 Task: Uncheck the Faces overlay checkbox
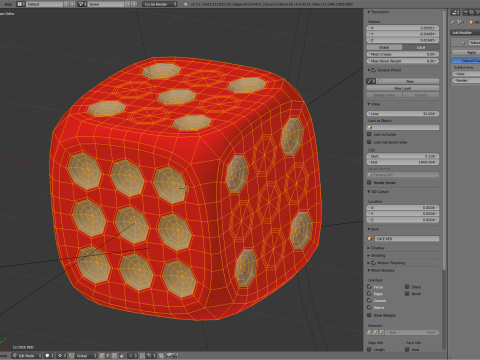(369, 287)
